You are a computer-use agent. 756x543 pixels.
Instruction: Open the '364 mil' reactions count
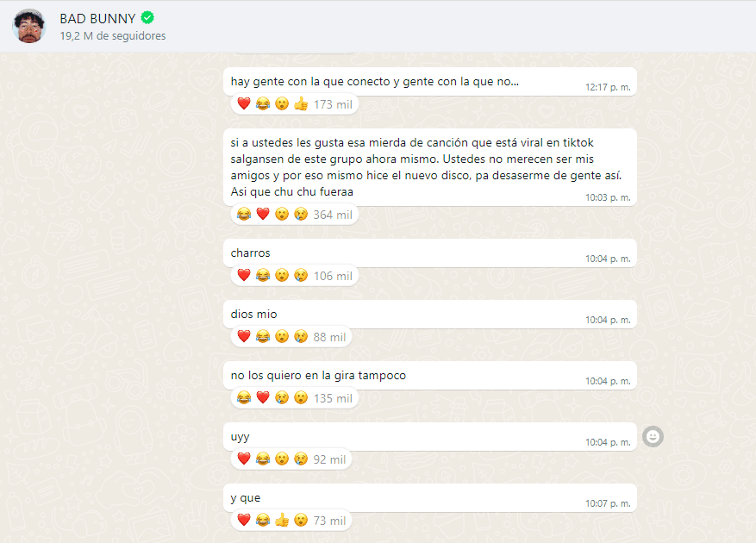point(333,215)
